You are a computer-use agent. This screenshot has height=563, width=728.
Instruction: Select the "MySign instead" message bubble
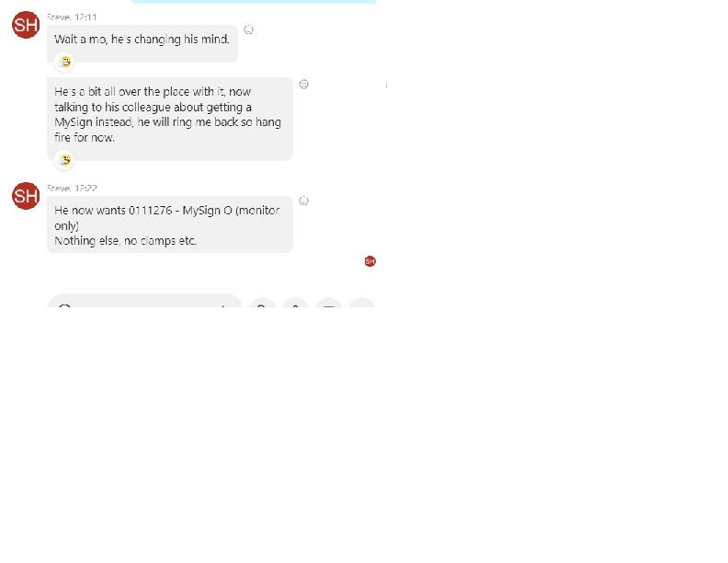coord(170,119)
